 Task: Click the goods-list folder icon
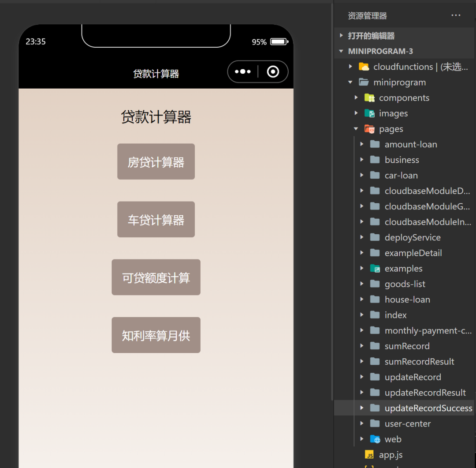[375, 284]
